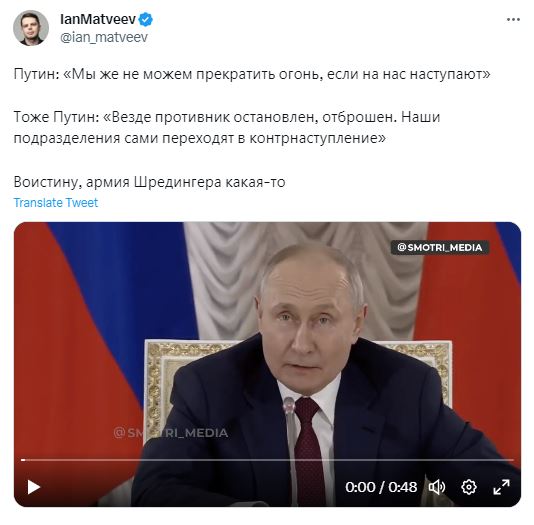This screenshot has height=525, width=534.
Task: Open the tweet's three-dot more options menu
Action: 513,20
